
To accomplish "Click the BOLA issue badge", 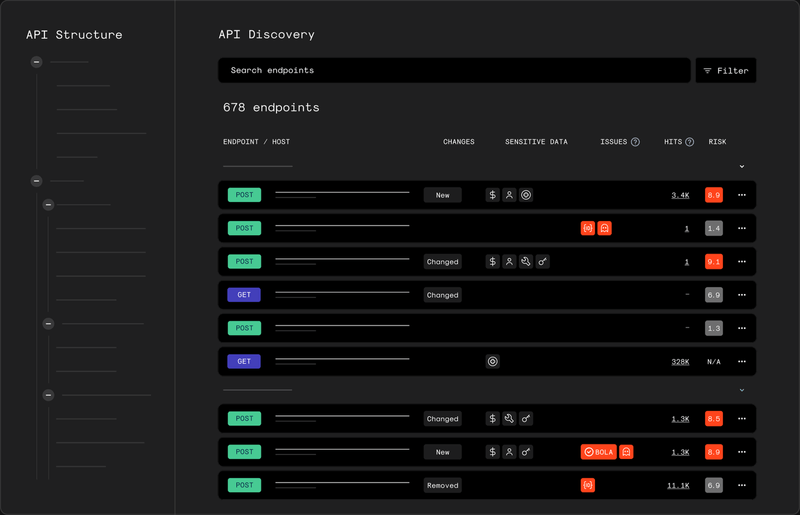I will pos(598,452).
